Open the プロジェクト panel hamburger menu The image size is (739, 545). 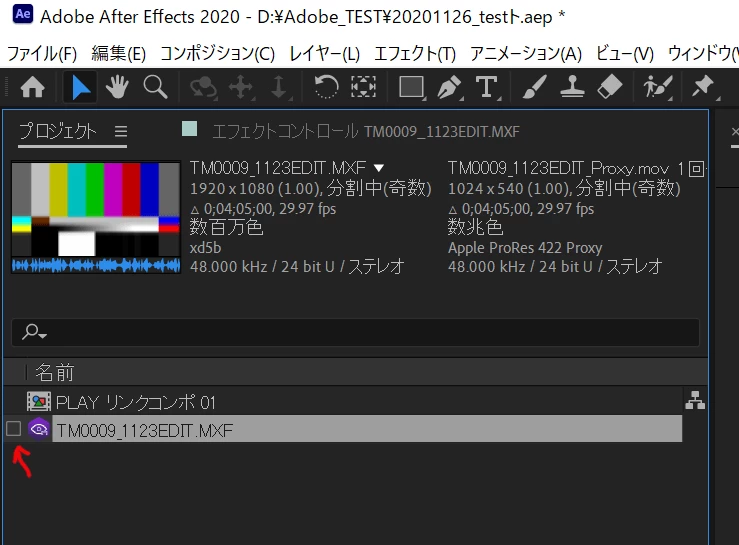coord(121,131)
